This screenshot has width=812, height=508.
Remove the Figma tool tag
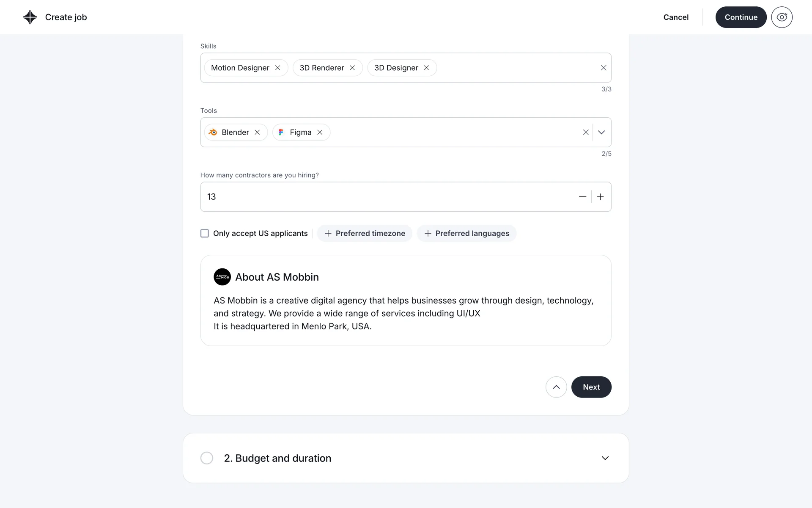320,133
